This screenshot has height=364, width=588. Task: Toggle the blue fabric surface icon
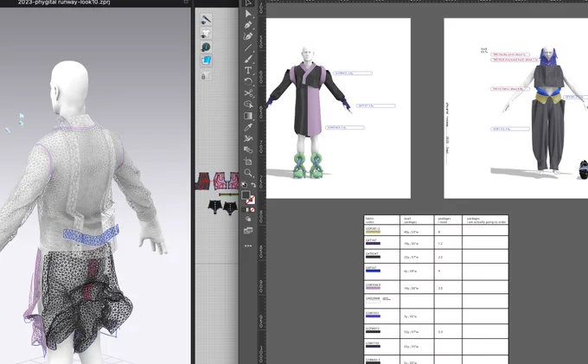[x=206, y=61]
